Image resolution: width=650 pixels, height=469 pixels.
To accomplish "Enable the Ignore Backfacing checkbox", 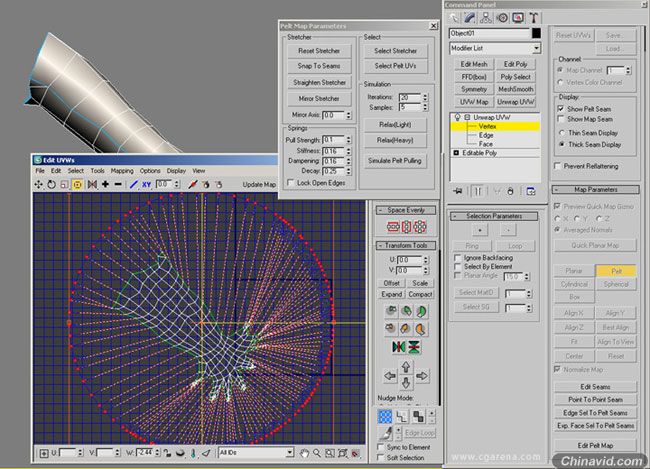I will click(x=458, y=258).
